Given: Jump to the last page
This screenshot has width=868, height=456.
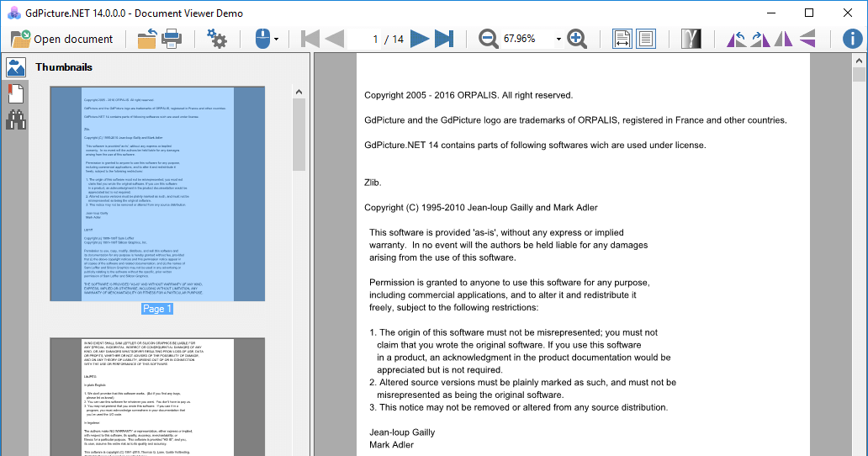Looking at the screenshot, I should [444, 39].
